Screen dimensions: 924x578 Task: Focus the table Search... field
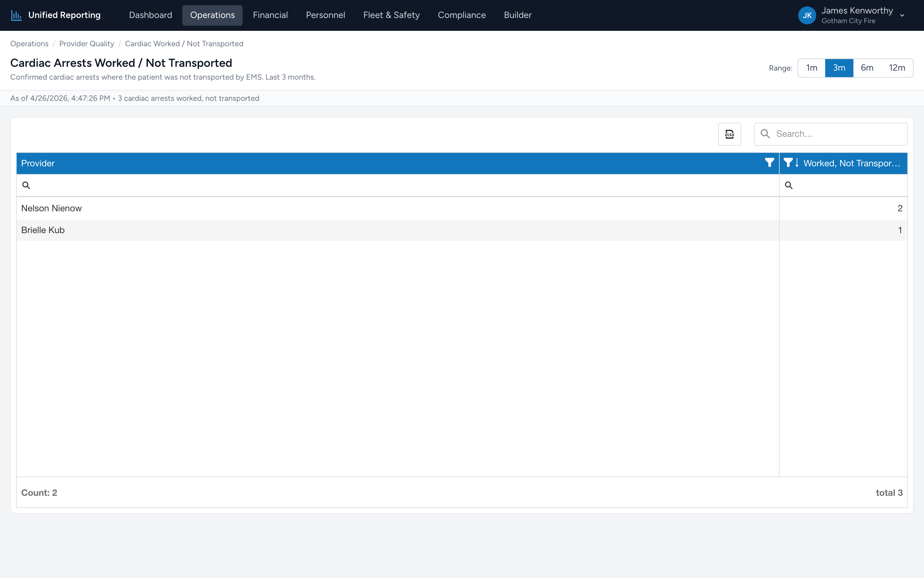coord(830,134)
